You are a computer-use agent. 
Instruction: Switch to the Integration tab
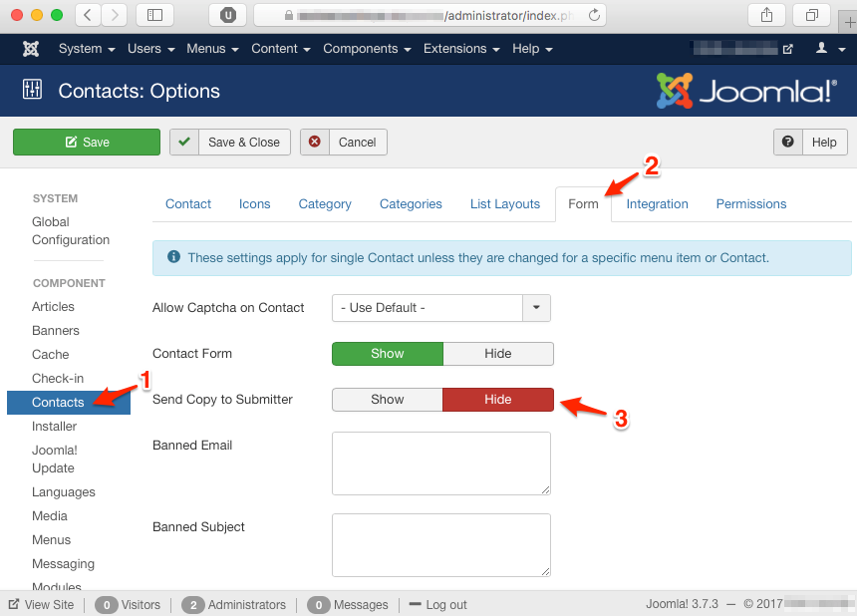coord(657,204)
